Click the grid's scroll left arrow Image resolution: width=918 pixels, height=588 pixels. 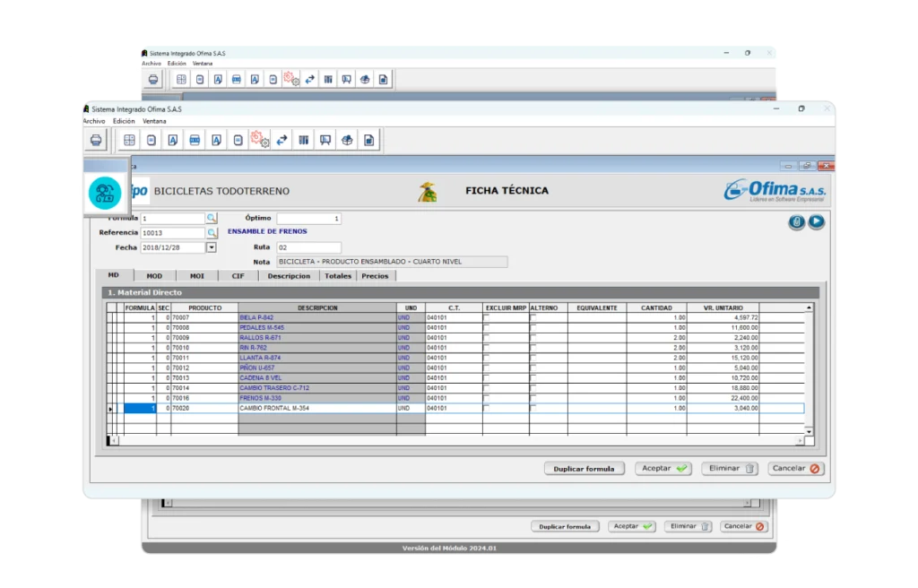click(114, 440)
